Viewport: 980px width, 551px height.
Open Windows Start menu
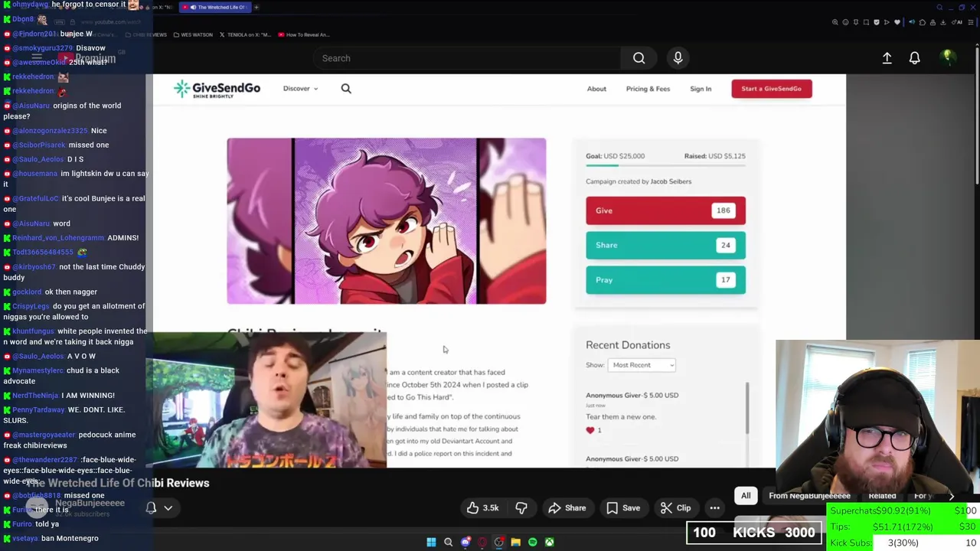click(431, 542)
